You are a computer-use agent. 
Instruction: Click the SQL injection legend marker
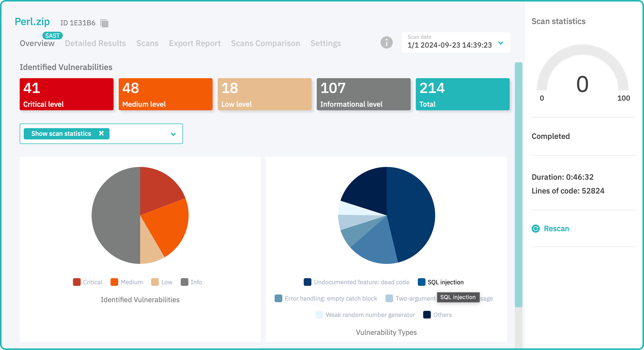[421, 282]
